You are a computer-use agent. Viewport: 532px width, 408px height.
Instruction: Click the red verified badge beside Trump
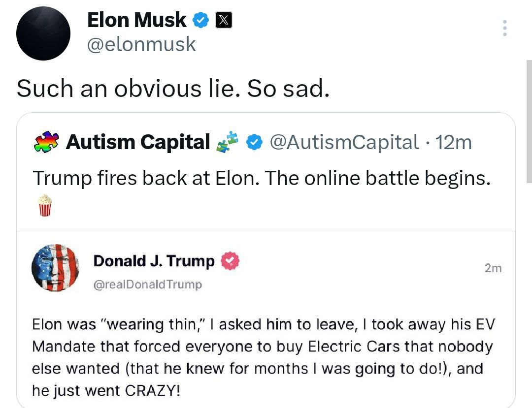(230, 261)
